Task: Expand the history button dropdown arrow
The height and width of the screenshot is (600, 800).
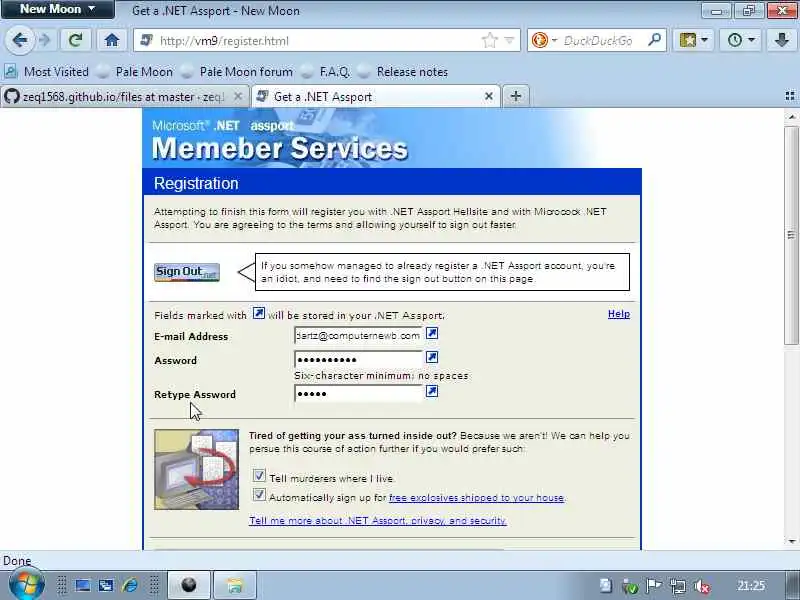Action: (x=752, y=40)
